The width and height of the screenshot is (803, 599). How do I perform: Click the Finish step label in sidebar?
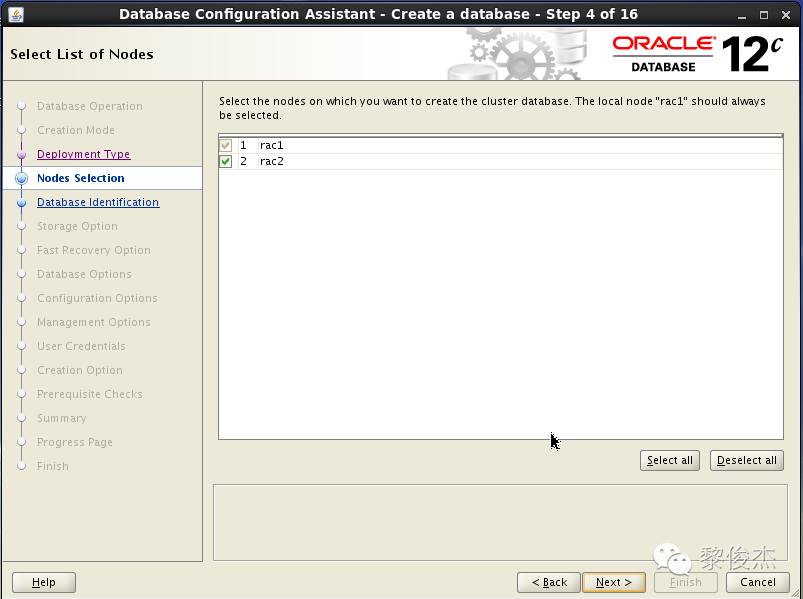53,466
